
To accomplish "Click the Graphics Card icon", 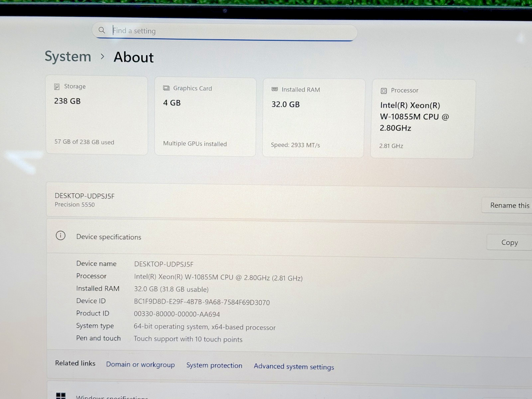I will click(166, 88).
